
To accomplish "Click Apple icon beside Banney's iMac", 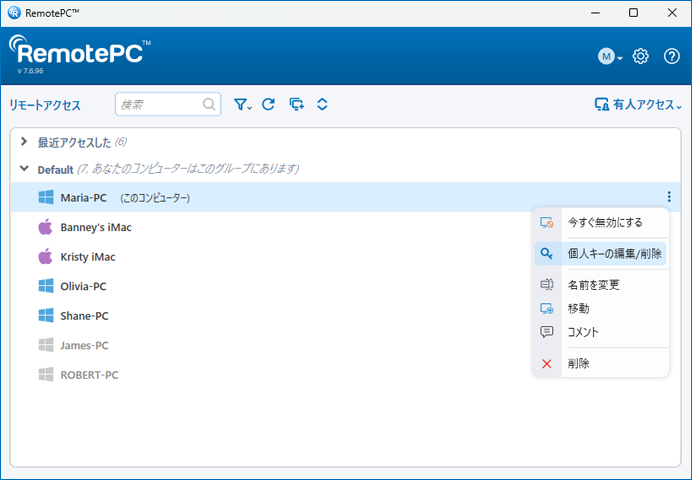I will (45, 227).
